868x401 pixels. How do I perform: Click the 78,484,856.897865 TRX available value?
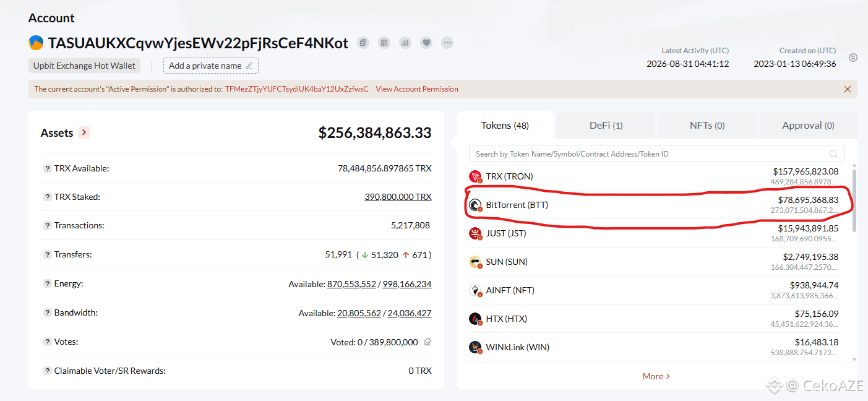pyautogui.click(x=385, y=168)
